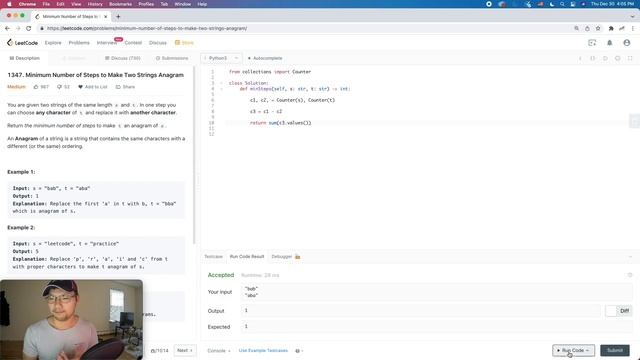Open the problem list 11/14 indicator
640x360 pixels.
tap(159, 351)
